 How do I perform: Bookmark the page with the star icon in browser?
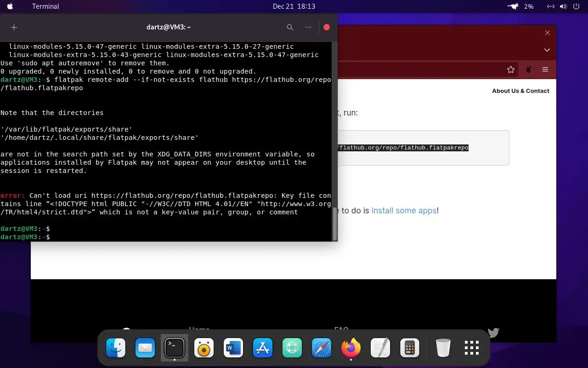pyautogui.click(x=511, y=69)
